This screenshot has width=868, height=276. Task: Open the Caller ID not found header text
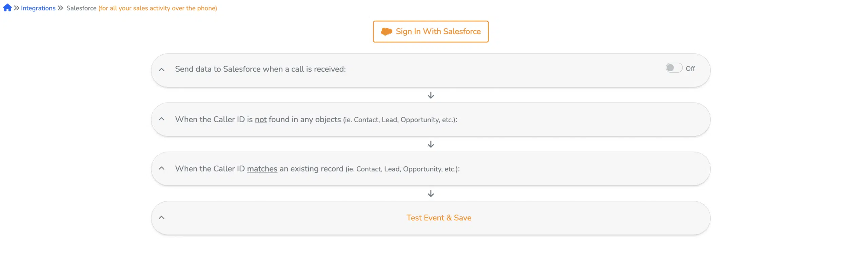[x=316, y=119]
